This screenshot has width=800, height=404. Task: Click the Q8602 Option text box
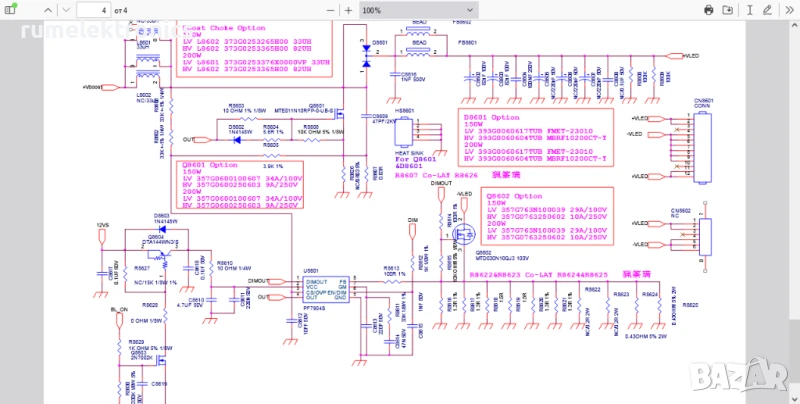coord(552,219)
